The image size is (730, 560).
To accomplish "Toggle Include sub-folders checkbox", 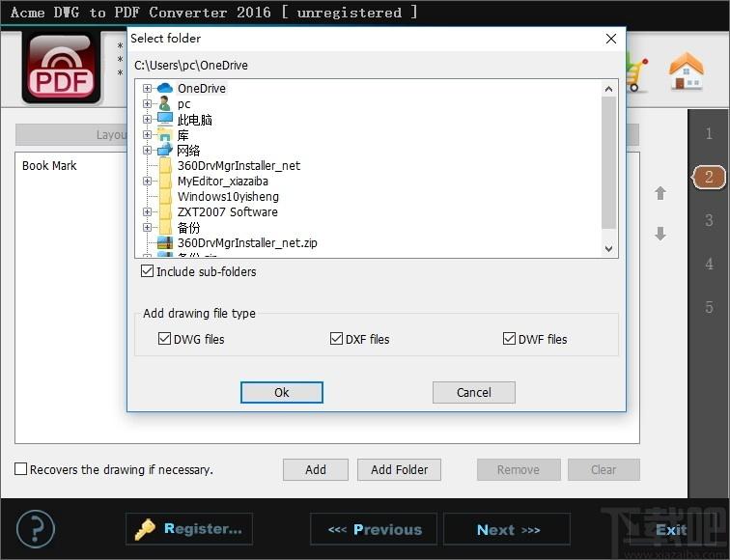I will tap(147, 271).
